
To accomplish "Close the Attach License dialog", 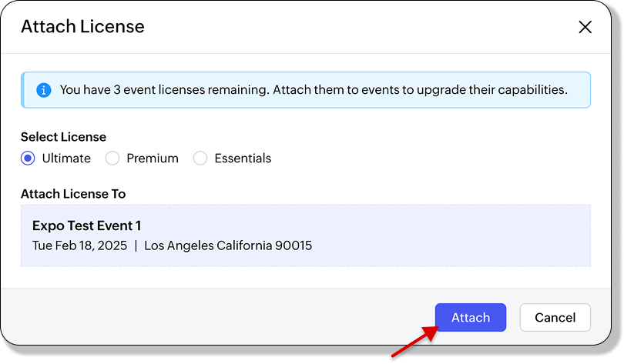I will (x=585, y=27).
